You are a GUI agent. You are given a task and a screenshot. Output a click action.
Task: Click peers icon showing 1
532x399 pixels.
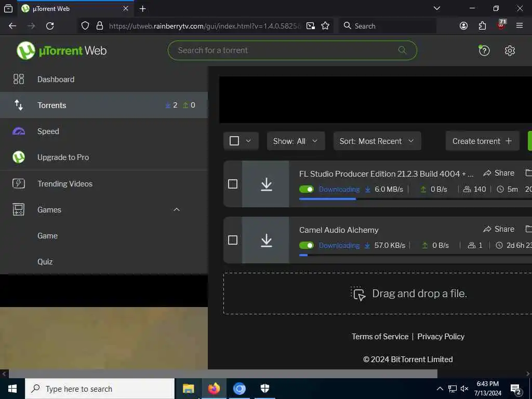472,245
